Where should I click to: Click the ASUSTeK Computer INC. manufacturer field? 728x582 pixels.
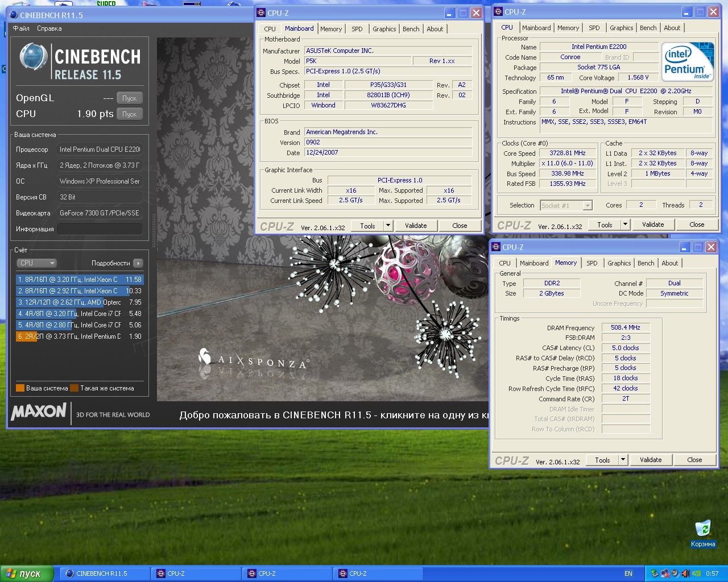[x=388, y=51]
